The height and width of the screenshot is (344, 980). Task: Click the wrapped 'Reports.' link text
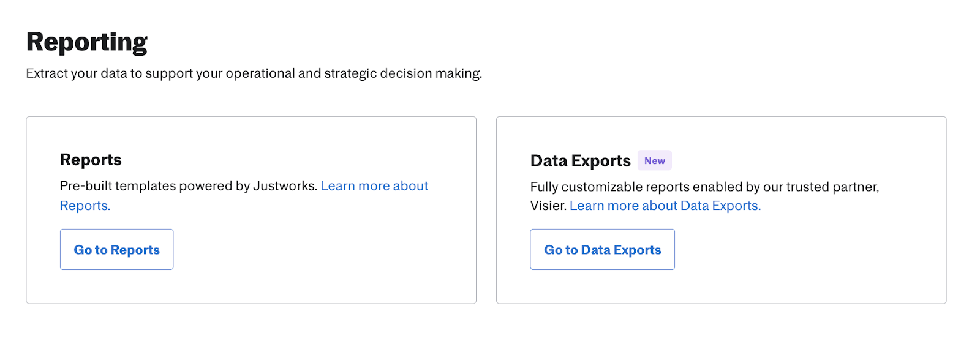pyautogui.click(x=85, y=206)
